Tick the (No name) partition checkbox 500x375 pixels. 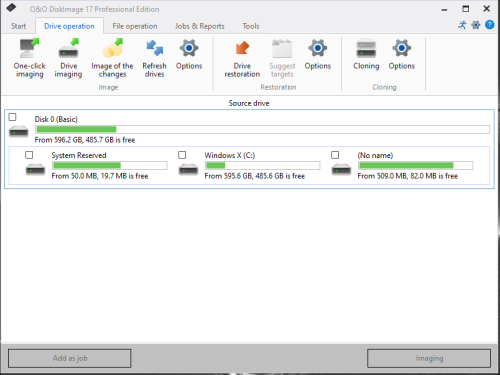[x=335, y=155]
